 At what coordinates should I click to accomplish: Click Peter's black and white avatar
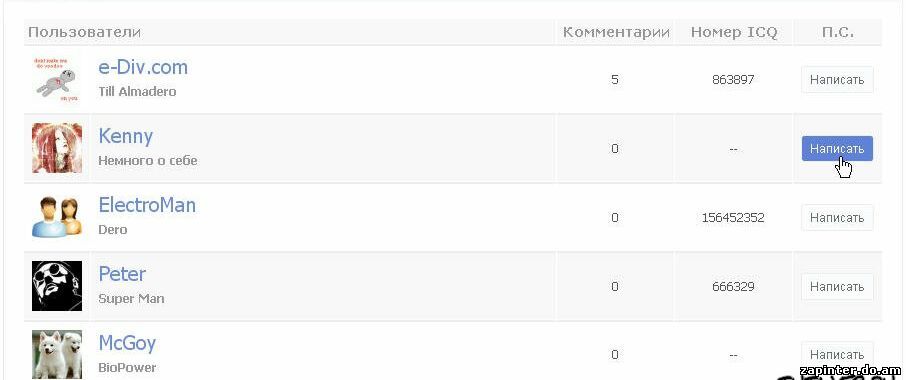coord(57,286)
